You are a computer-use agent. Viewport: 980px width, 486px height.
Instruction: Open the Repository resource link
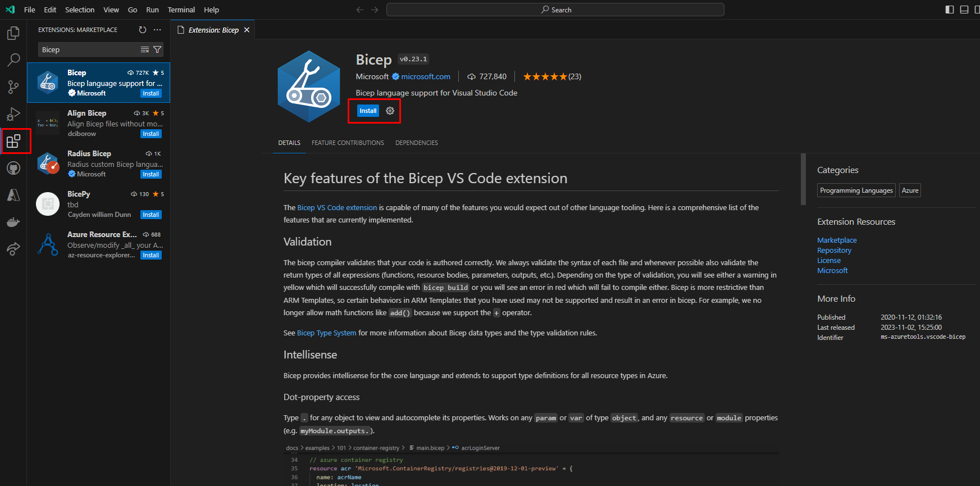(x=834, y=250)
